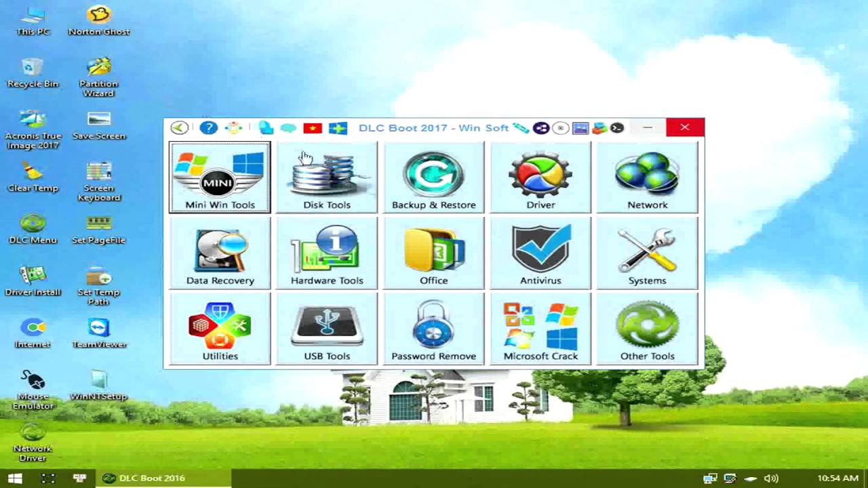Click the 10:54 AM taskbar clock
The image size is (868, 488).
coord(838,479)
